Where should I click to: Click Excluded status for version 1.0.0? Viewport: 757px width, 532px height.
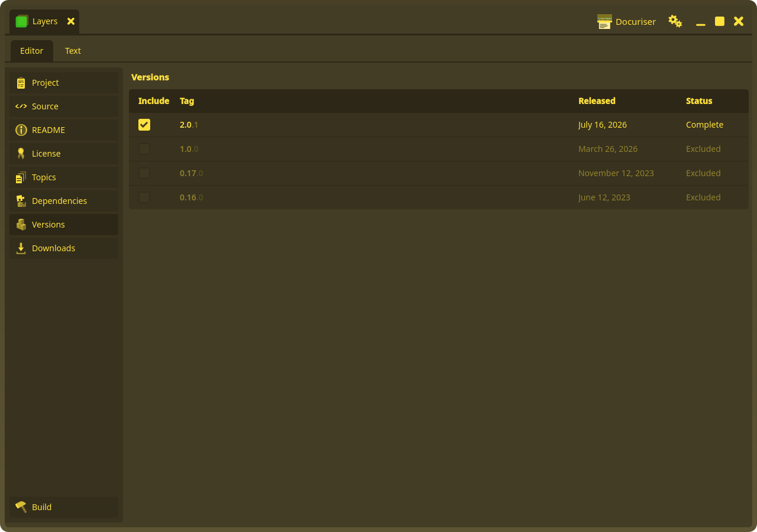pyautogui.click(x=703, y=149)
